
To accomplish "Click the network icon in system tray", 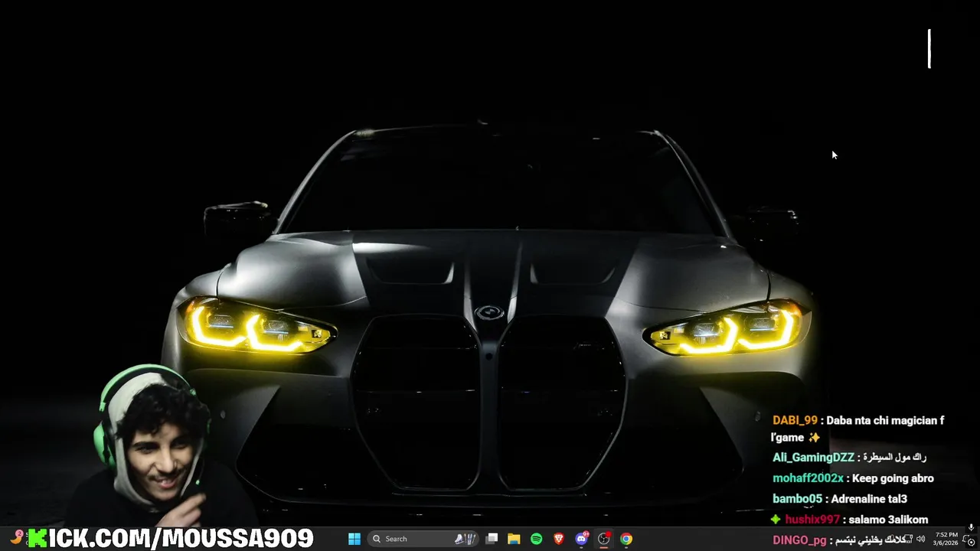I will [907, 539].
